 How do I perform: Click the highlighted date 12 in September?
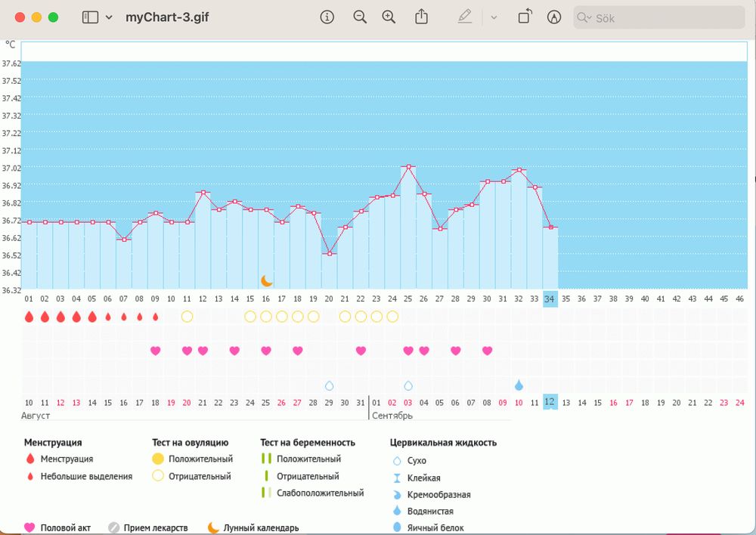550,402
